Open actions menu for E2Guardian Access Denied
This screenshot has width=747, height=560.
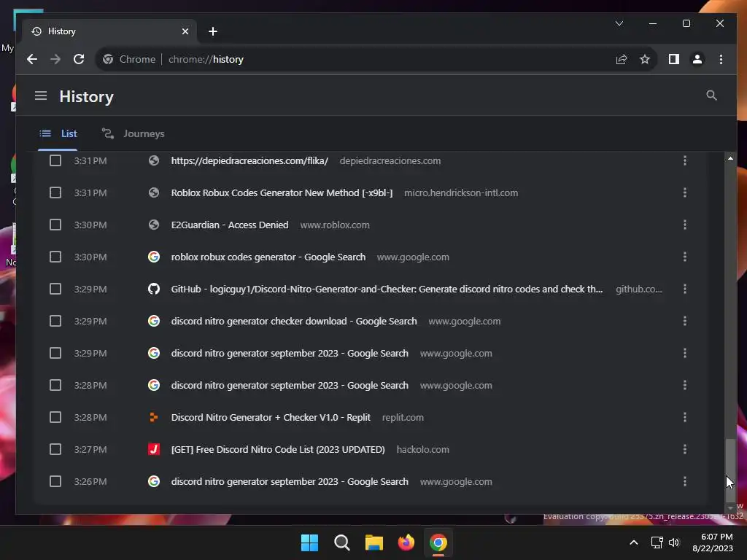pyautogui.click(x=684, y=225)
